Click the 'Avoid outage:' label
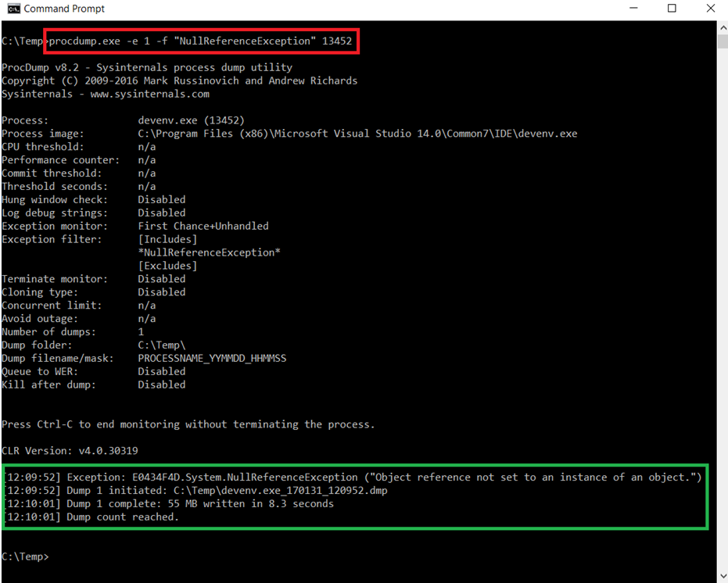 (x=40, y=319)
